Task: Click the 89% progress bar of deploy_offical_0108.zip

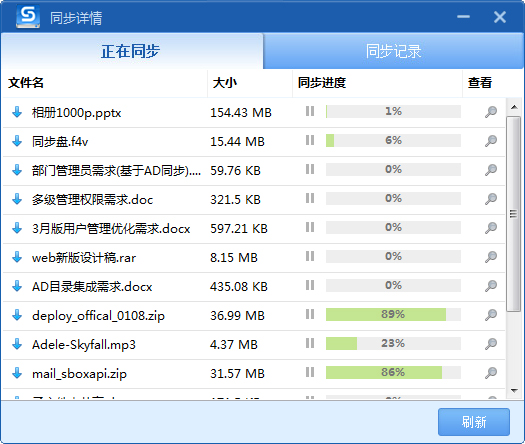Action: pyautogui.click(x=393, y=314)
